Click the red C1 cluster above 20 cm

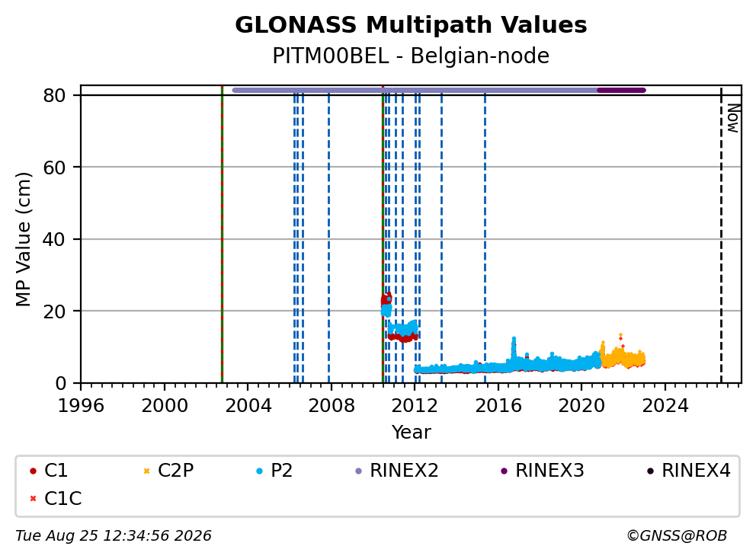pyautogui.click(x=386, y=299)
